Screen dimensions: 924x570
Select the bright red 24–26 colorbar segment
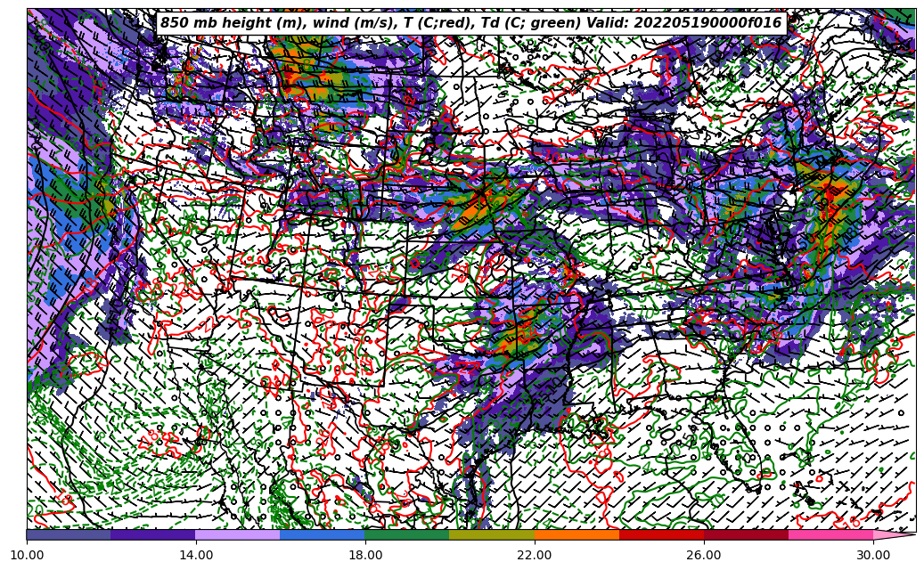click(661, 534)
